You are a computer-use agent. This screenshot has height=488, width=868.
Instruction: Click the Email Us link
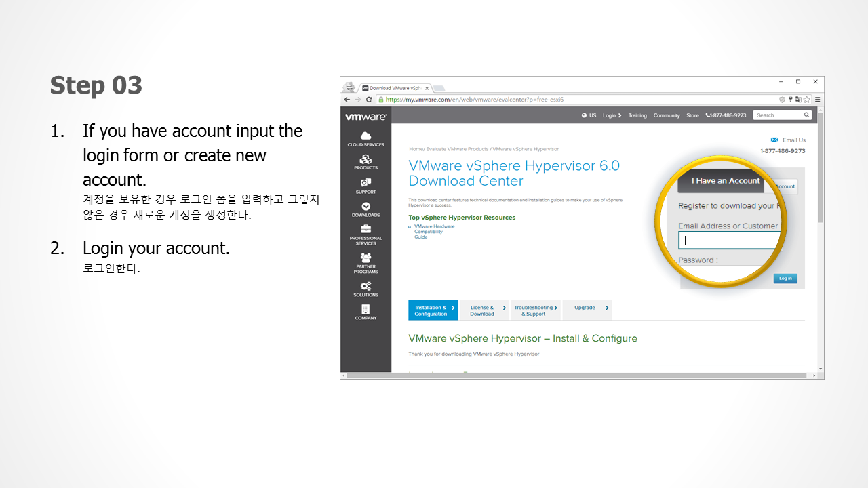tap(794, 140)
